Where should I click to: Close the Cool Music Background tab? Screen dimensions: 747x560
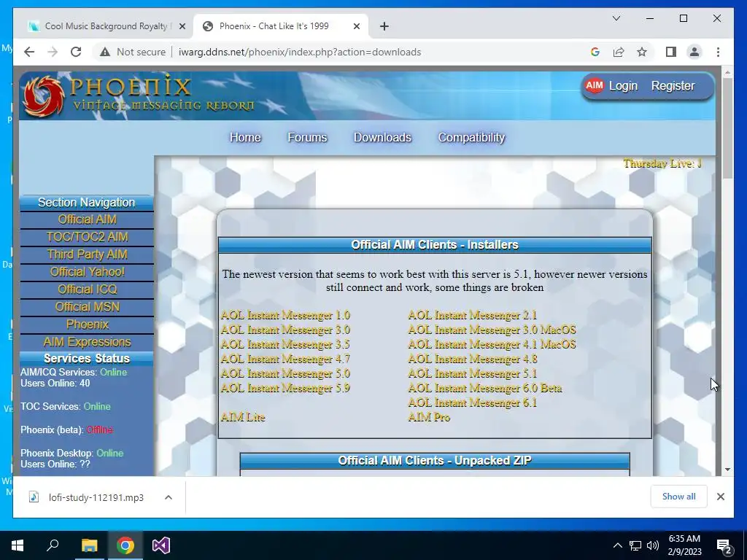182,26
